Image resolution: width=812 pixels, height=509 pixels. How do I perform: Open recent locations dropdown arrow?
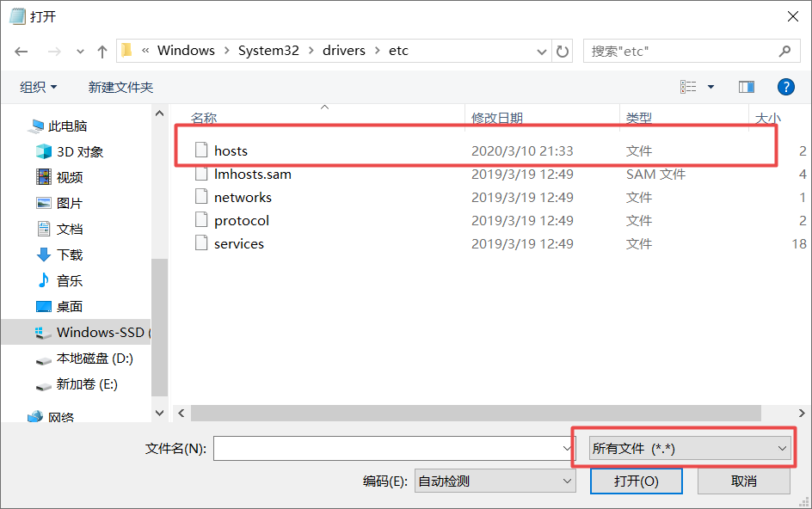pos(80,52)
